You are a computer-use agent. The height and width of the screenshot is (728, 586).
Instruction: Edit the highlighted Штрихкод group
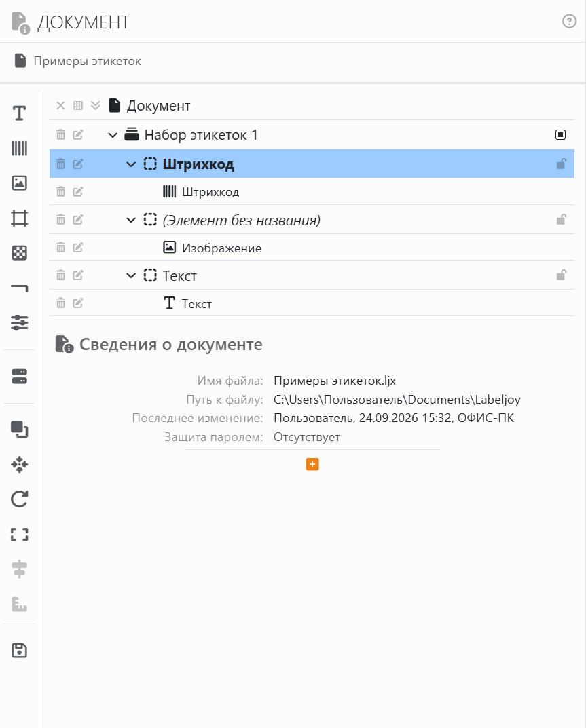(x=77, y=164)
